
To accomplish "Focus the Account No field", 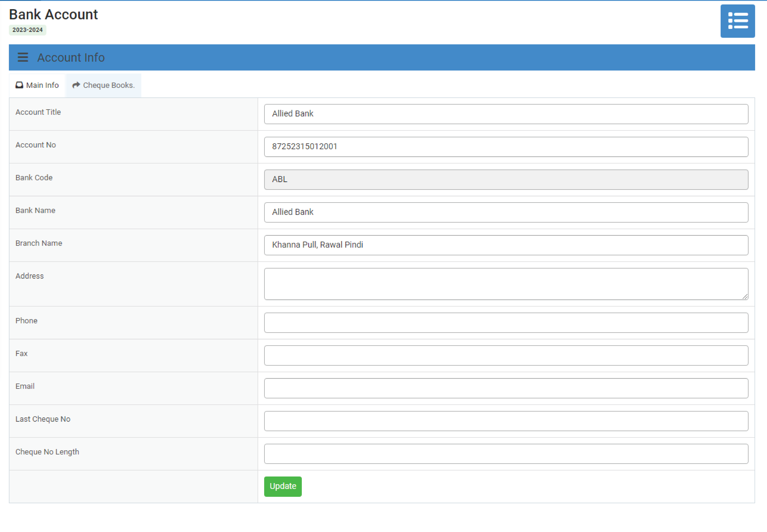I will pyautogui.click(x=506, y=147).
